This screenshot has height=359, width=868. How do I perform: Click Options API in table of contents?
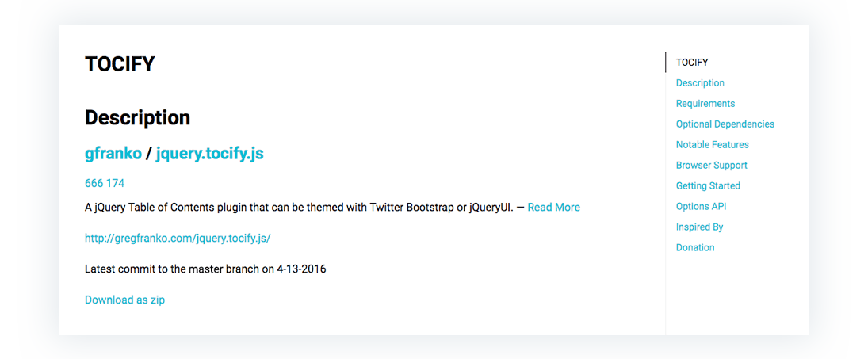pyautogui.click(x=701, y=206)
